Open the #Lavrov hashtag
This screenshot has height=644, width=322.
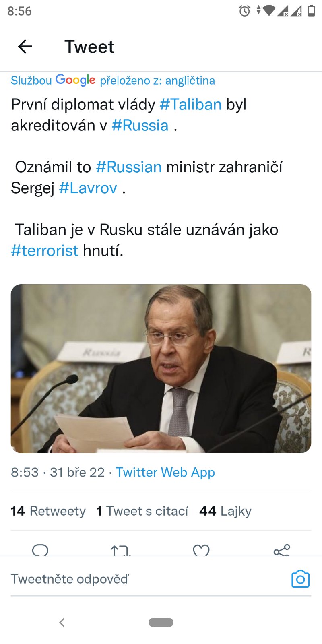[88, 188]
